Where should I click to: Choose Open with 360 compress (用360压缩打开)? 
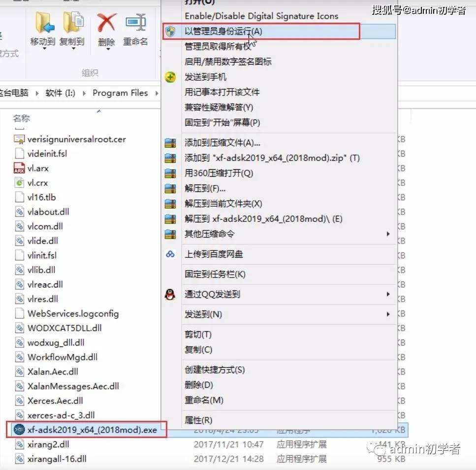(x=219, y=173)
